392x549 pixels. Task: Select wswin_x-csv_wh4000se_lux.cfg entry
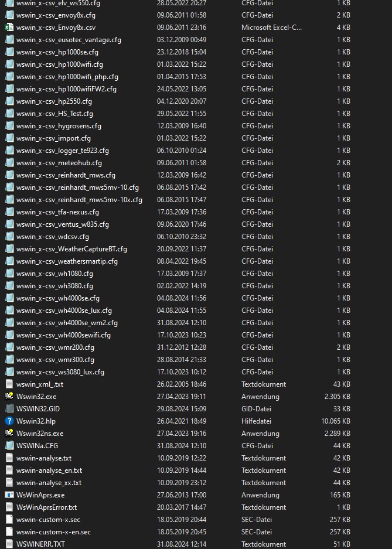click(64, 311)
